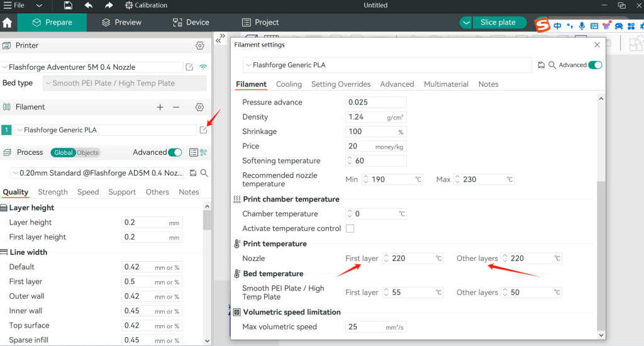
Task: Click the printer Wi-Fi connection icon
Action: pyautogui.click(x=203, y=67)
